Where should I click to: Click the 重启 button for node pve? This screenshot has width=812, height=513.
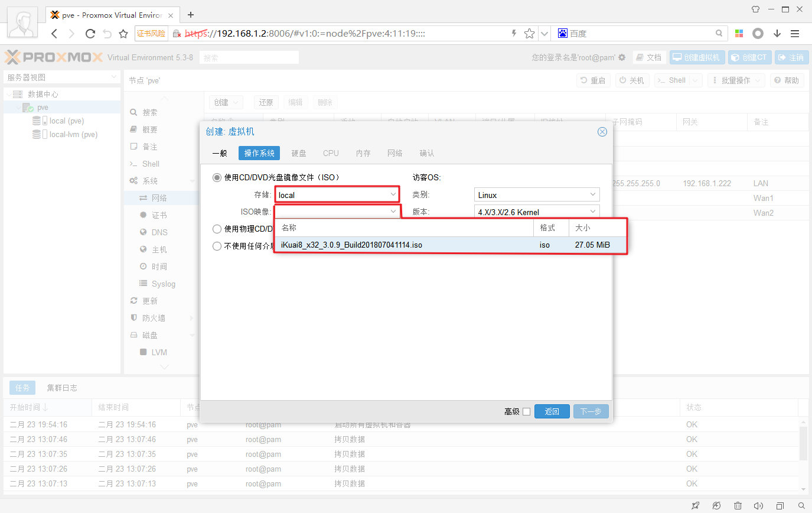click(593, 80)
